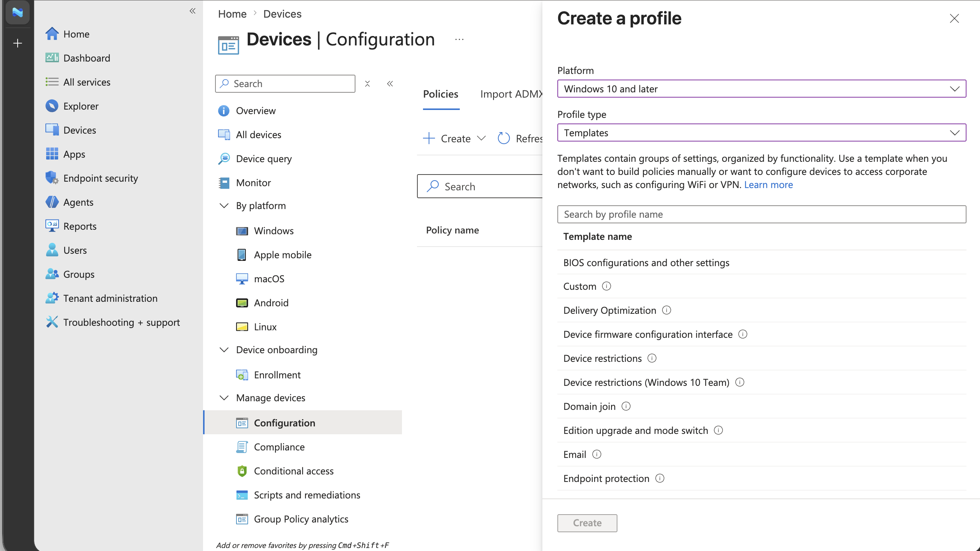980x551 pixels.
Task: Click the Learn more link
Action: (768, 185)
